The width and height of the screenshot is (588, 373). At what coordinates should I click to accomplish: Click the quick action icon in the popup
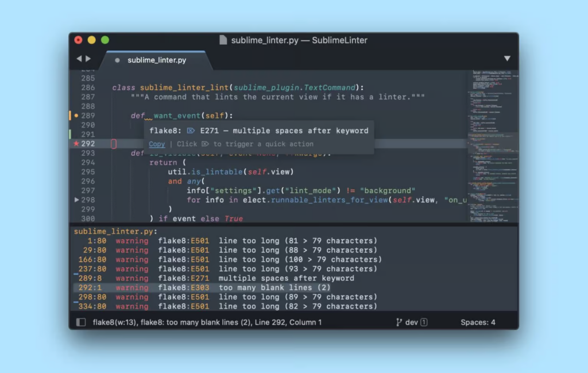pos(206,144)
